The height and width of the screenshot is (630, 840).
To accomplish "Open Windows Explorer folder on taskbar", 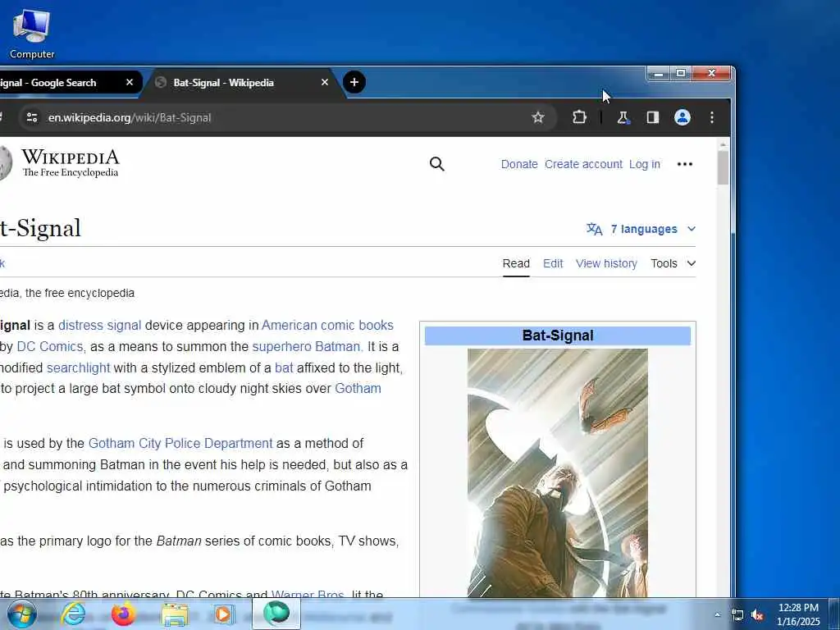I will click(174, 614).
